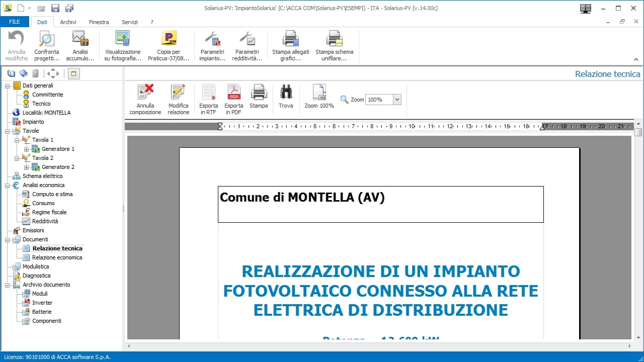This screenshot has height=362, width=644.
Task: Open the Zoom 100% combo box arrow
Action: pos(397,100)
